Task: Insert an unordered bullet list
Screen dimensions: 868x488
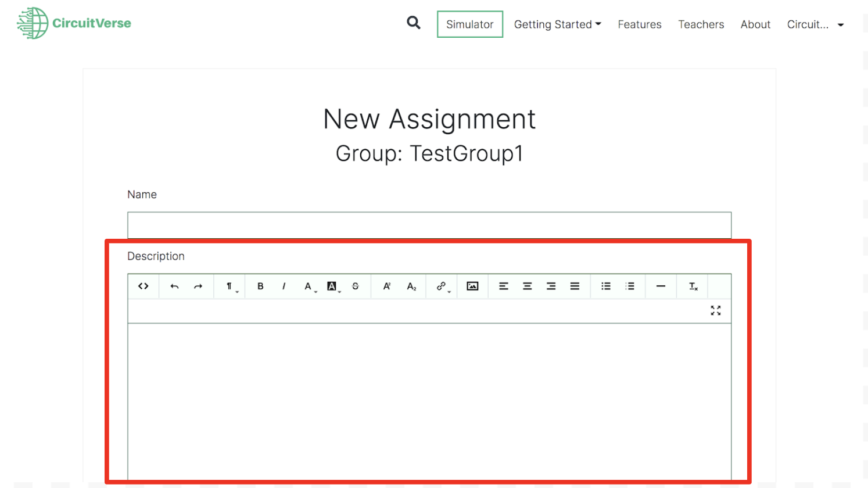Action: (606, 286)
